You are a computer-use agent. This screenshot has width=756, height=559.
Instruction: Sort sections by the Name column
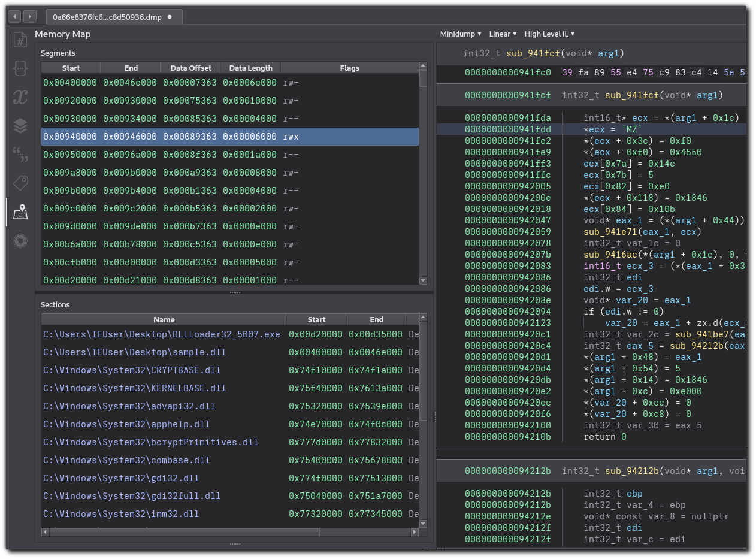coord(164,319)
